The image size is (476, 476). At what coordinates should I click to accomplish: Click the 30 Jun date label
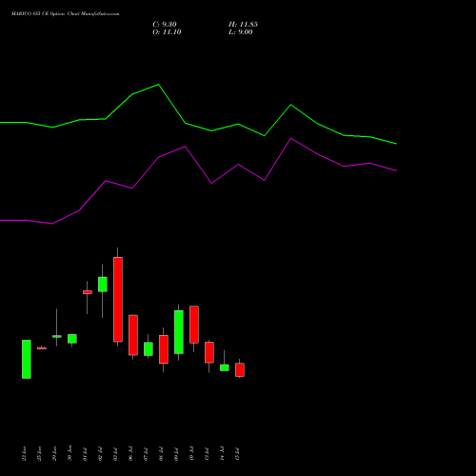click(70, 453)
